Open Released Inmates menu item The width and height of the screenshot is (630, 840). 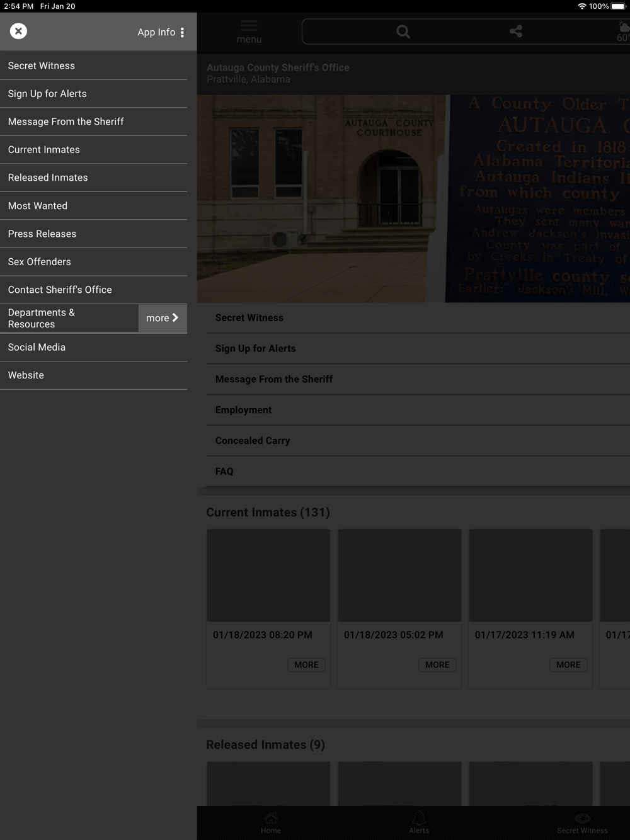click(x=93, y=178)
